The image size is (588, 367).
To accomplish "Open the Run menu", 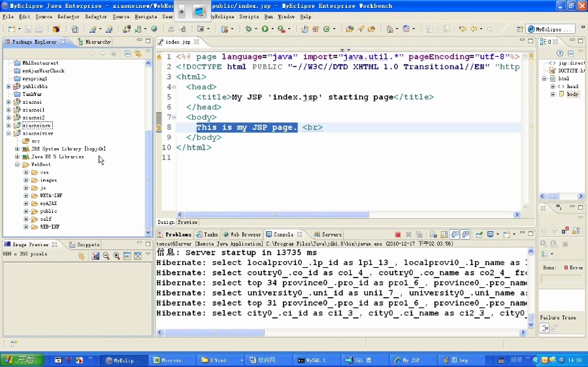I will 269,16.
